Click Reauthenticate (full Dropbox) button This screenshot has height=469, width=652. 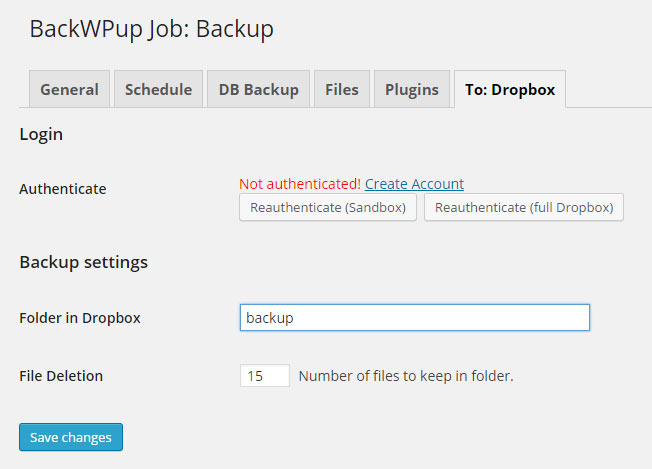[524, 207]
